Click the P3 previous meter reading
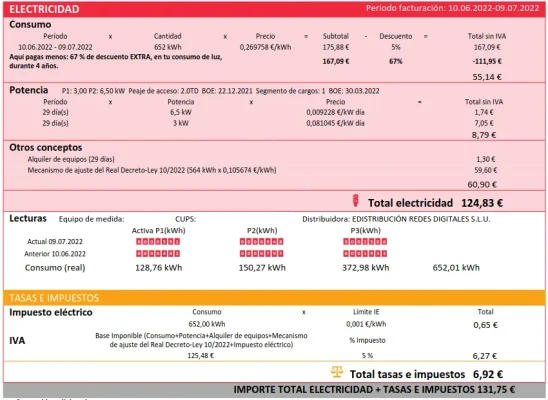 [365, 254]
